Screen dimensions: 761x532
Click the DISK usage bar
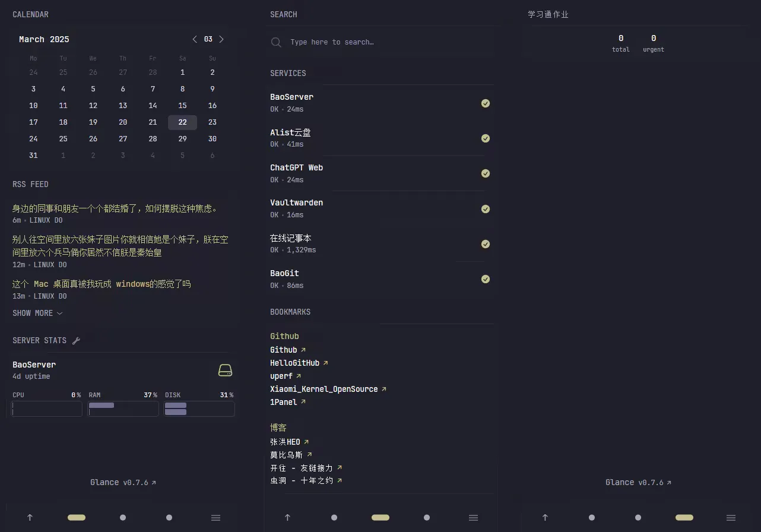point(199,408)
